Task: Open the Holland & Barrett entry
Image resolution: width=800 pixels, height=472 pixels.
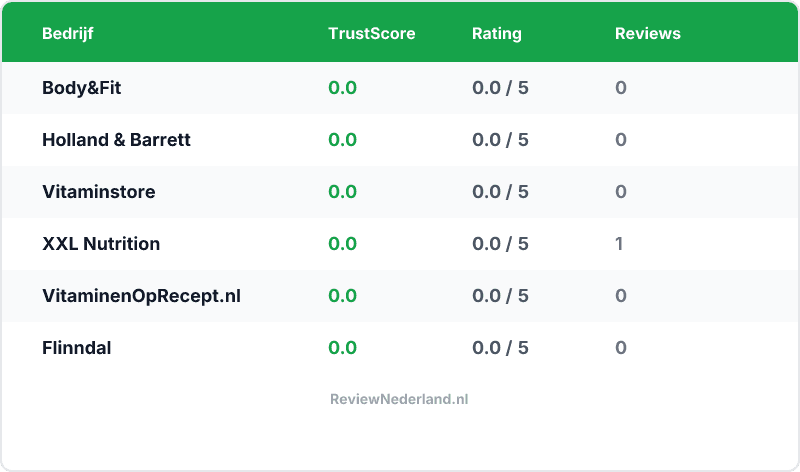Action: tap(116, 140)
